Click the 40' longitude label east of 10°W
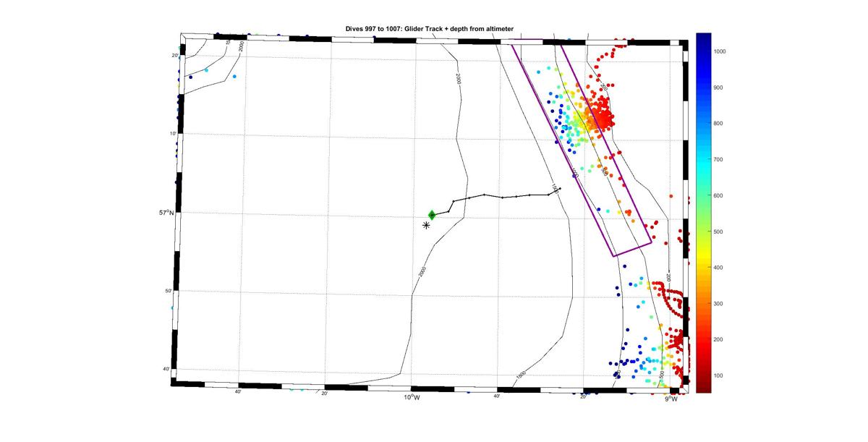Viewport: 868px width, 442px height. pyautogui.click(x=496, y=396)
